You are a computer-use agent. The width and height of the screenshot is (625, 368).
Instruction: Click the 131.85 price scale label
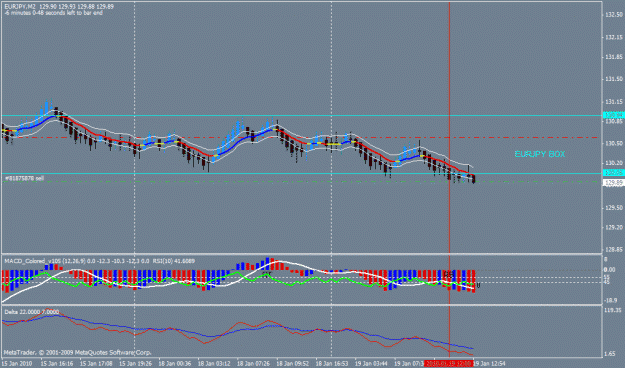614,57
